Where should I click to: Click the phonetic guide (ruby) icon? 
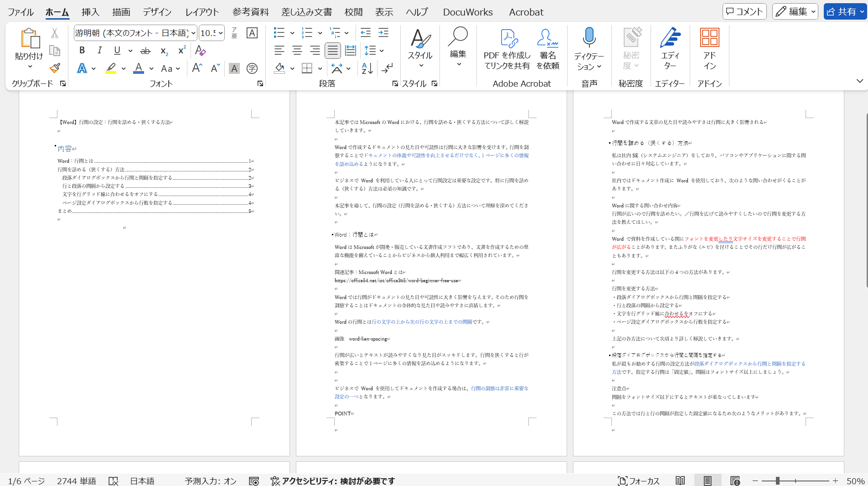coord(234,33)
